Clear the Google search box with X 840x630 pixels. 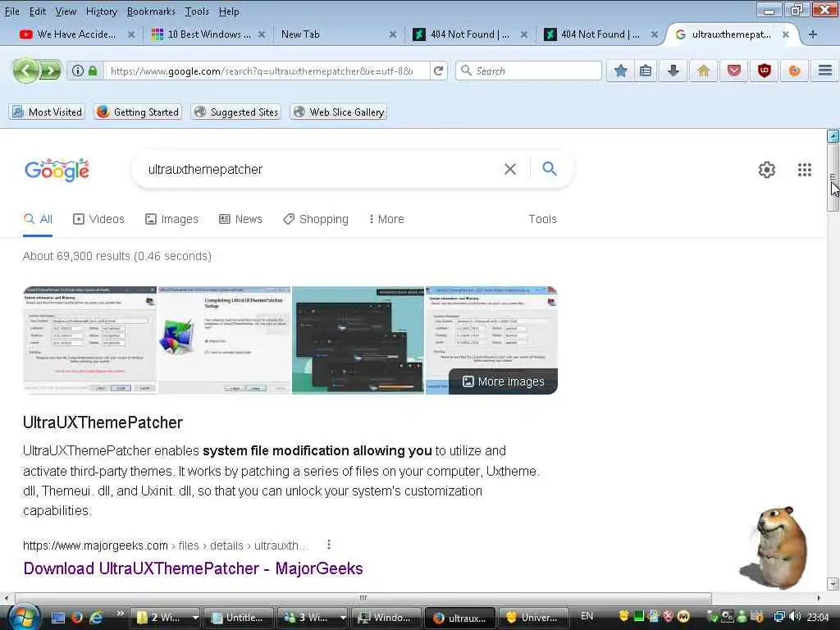(510, 169)
